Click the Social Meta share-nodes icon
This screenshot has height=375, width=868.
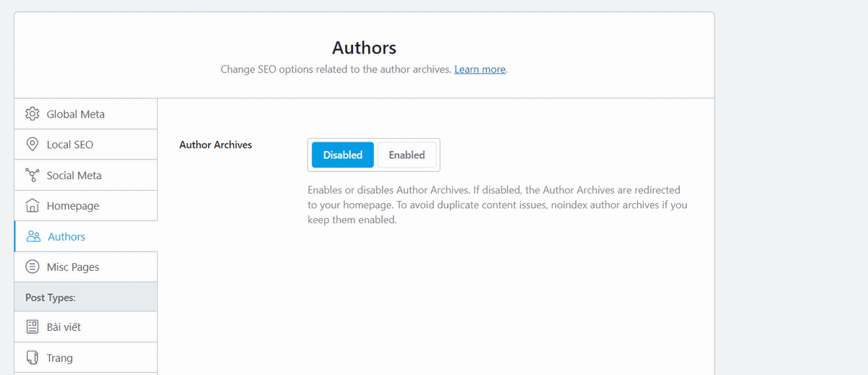[x=32, y=176]
